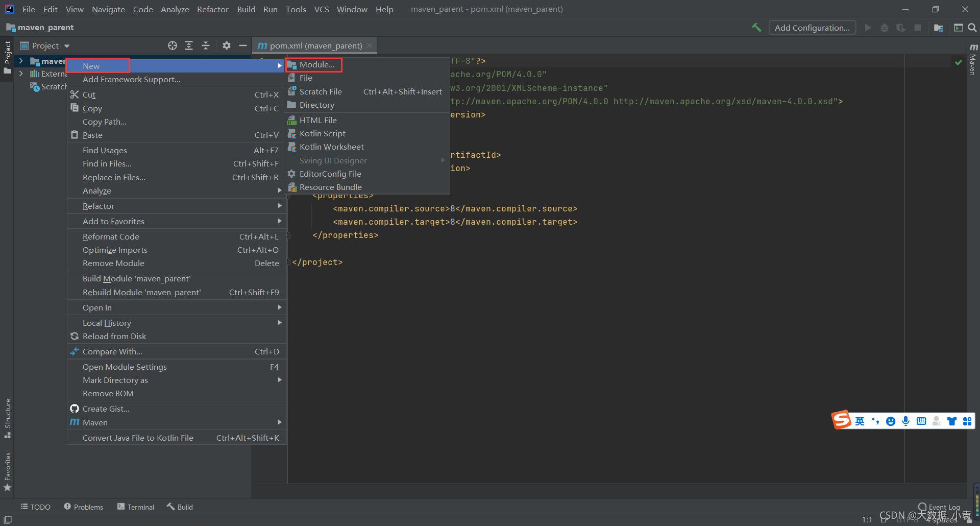
Task: Open the Project view dropdown
Action: pyautogui.click(x=45, y=45)
